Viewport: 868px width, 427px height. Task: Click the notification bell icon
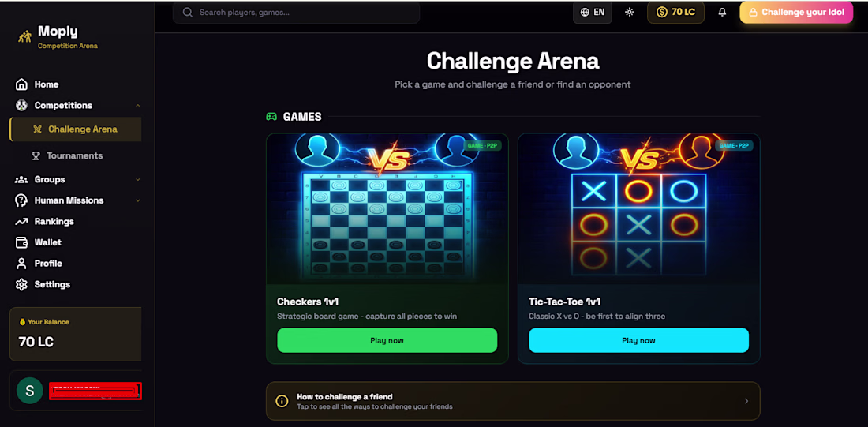coord(722,12)
